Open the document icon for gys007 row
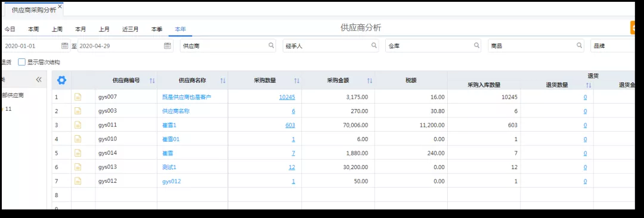644x218 pixels. [78, 97]
